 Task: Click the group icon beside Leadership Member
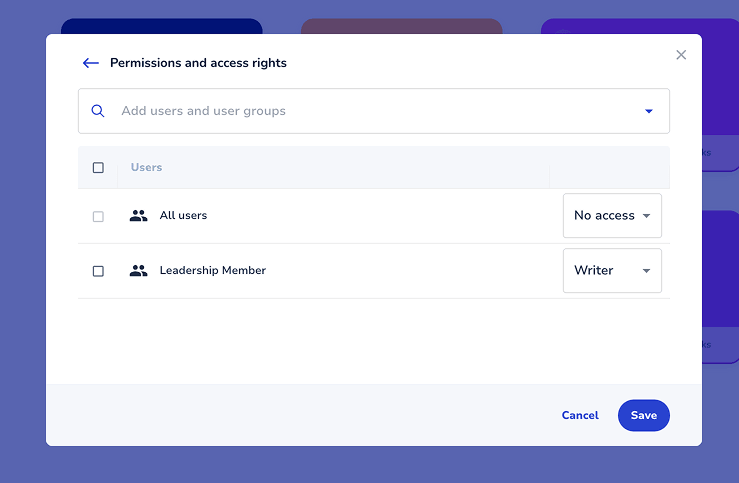click(x=138, y=271)
